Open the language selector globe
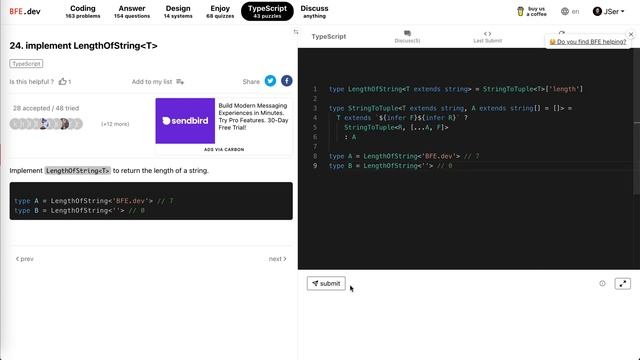The height and width of the screenshot is (360, 640). click(565, 11)
